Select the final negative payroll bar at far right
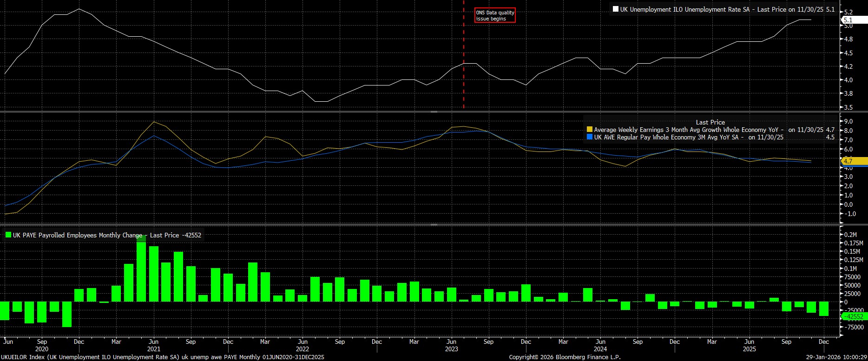Screen dimensions: 868x361 point(824,309)
